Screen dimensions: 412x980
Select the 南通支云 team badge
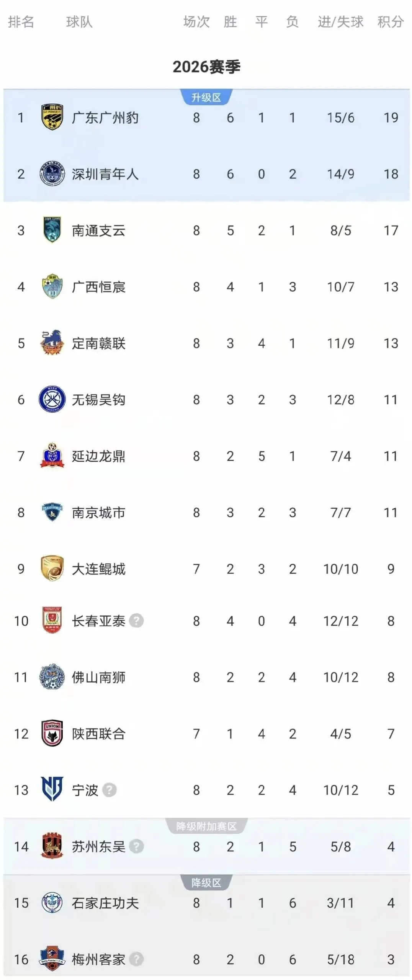(52, 230)
